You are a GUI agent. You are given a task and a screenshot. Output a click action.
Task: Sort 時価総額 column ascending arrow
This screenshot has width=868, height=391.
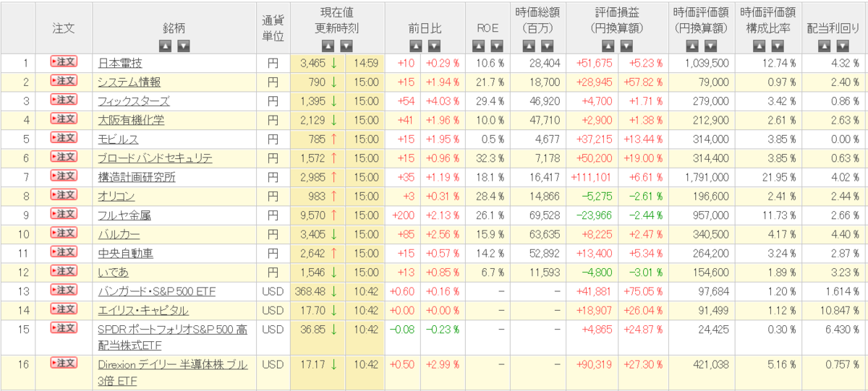pos(529,46)
